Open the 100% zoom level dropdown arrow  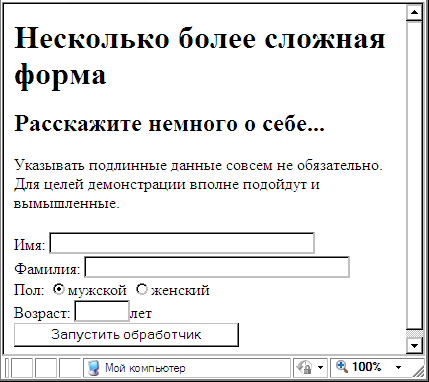click(398, 368)
